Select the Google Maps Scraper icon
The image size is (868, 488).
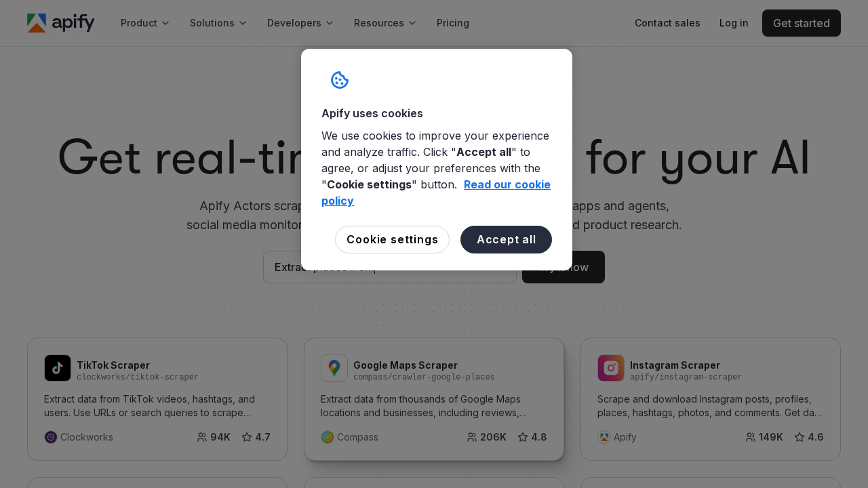point(334,368)
